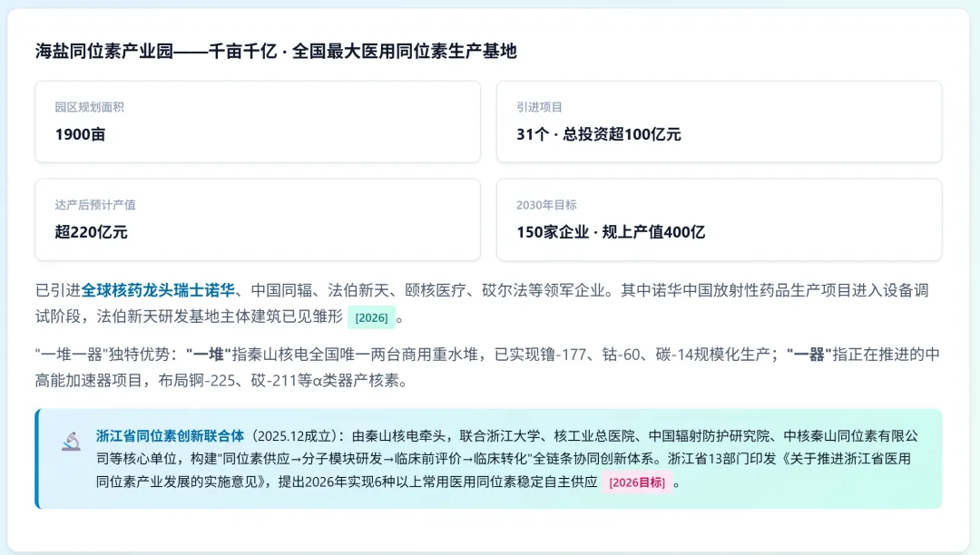This screenshot has width=980, height=555.
Task: Open the 浙江省同位素创新联合体 link
Action: 170,436
